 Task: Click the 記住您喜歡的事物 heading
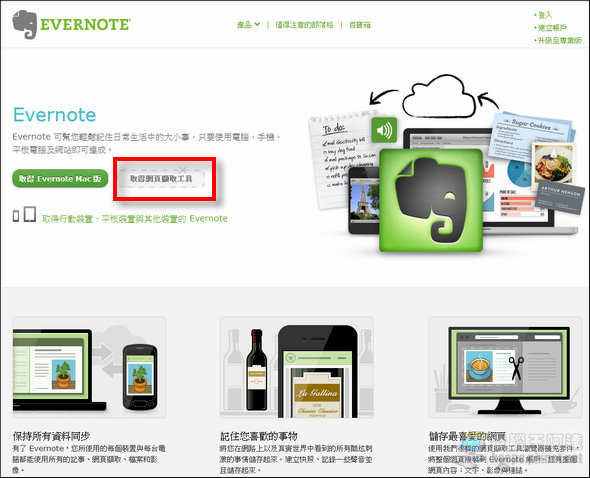pyautogui.click(x=259, y=436)
